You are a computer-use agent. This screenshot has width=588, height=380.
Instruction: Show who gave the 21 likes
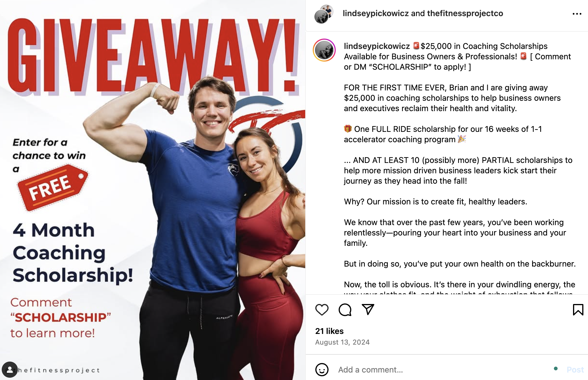(329, 331)
